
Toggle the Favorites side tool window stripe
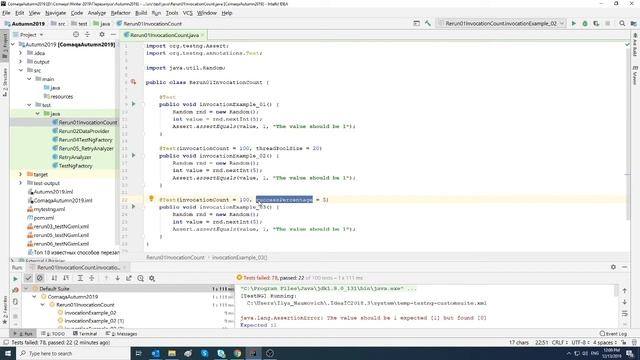(5, 310)
